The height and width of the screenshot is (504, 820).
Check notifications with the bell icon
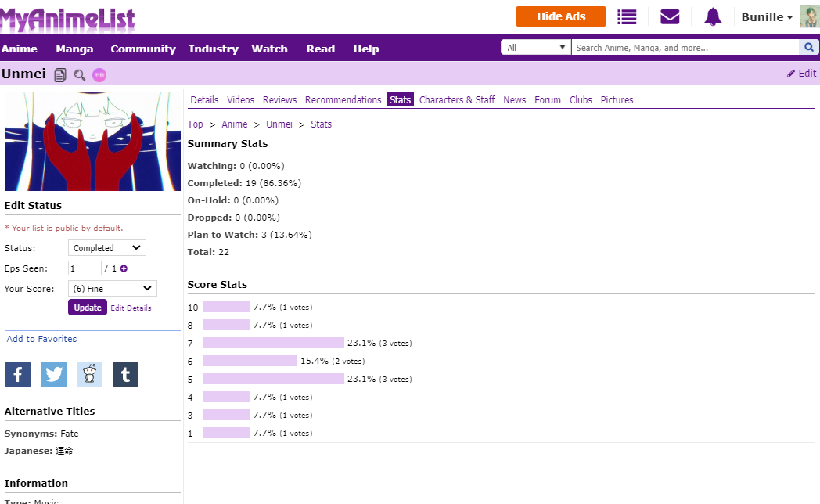point(712,16)
